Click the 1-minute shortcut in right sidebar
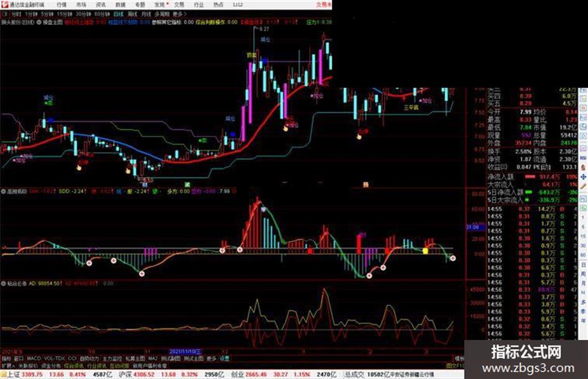This screenshot has height=379, width=588. coord(584,217)
